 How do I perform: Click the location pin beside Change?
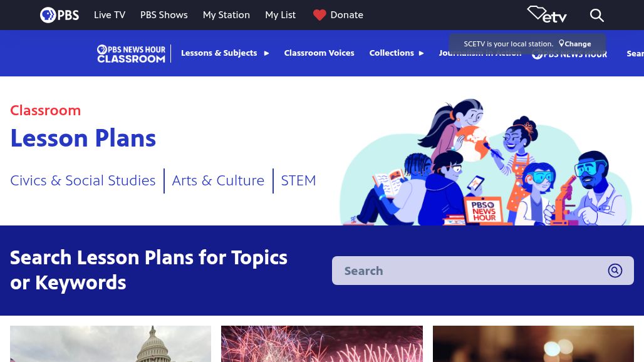[x=561, y=44]
